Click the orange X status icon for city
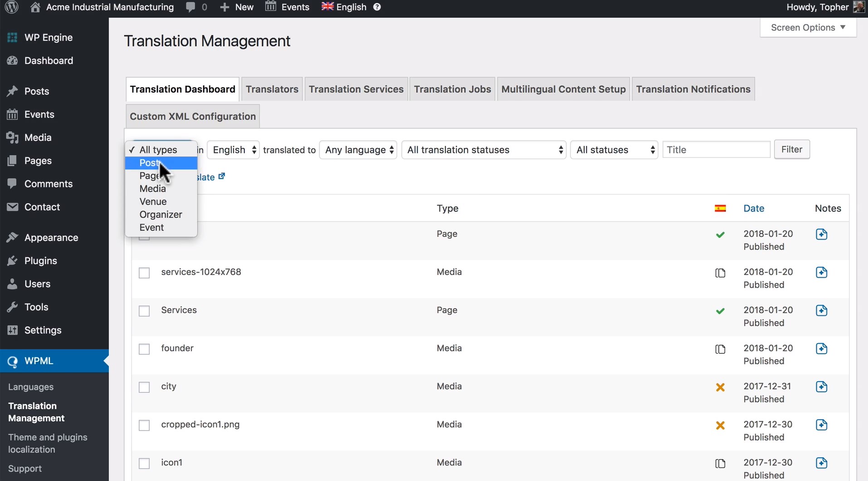Viewport: 868px width, 481px height. 720,387
